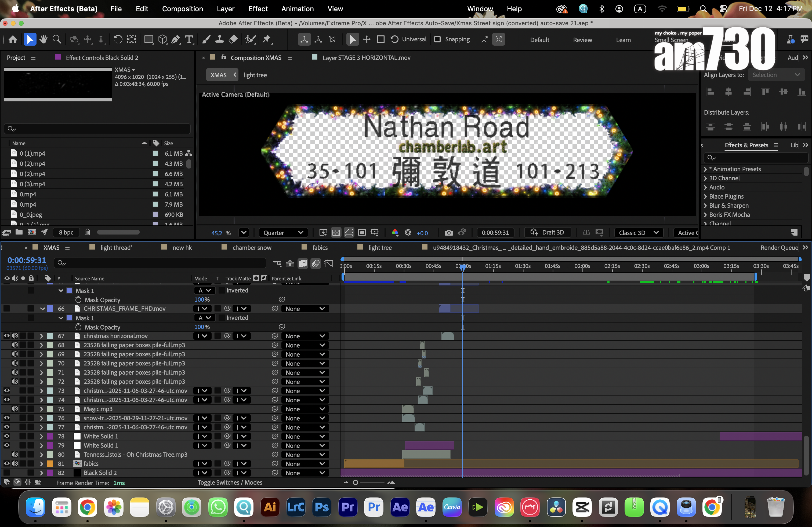Screen dimensions: 812x527
Task: Select the Pen tool
Action: pyautogui.click(x=175, y=39)
